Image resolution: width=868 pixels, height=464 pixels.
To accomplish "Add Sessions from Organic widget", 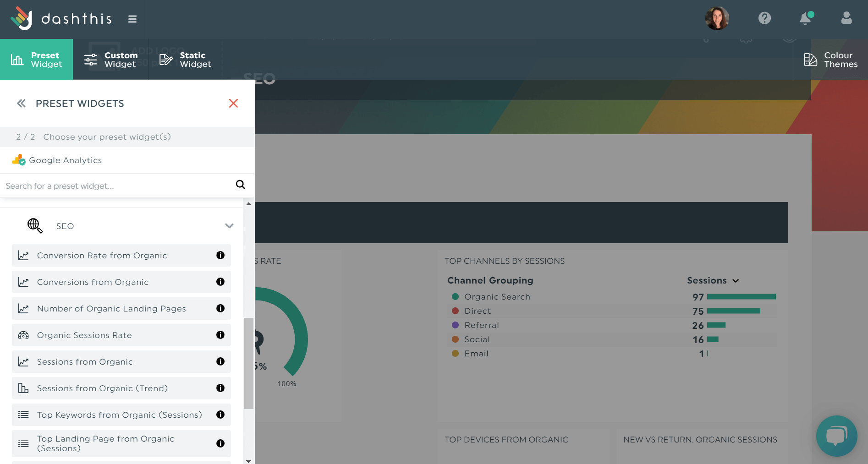I will click(x=121, y=361).
